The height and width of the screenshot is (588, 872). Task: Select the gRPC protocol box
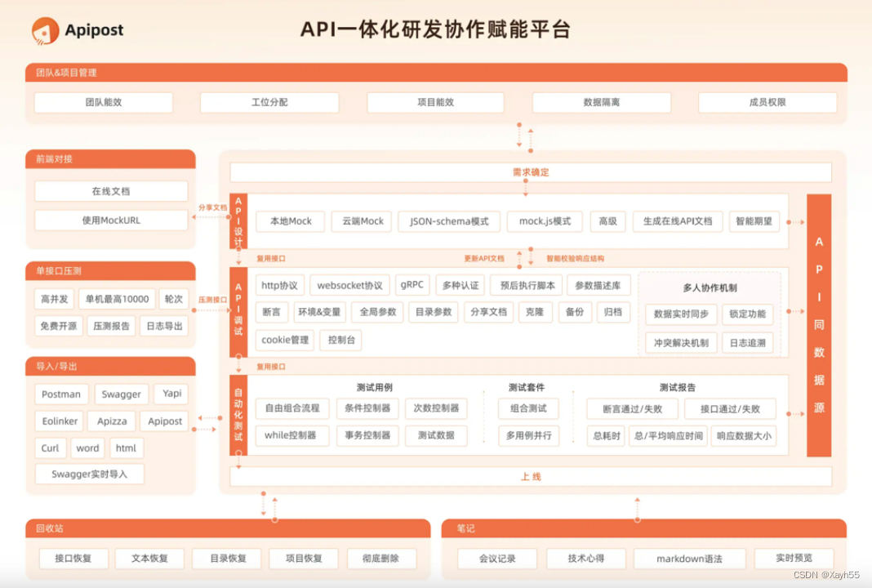point(412,285)
